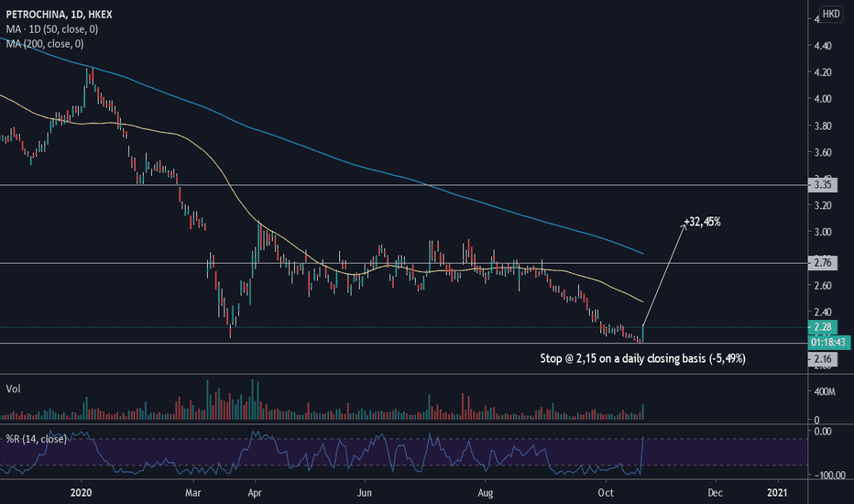Click the 2.28 current price label
Image resolution: width=854 pixels, height=504 pixels.
point(823,327)
